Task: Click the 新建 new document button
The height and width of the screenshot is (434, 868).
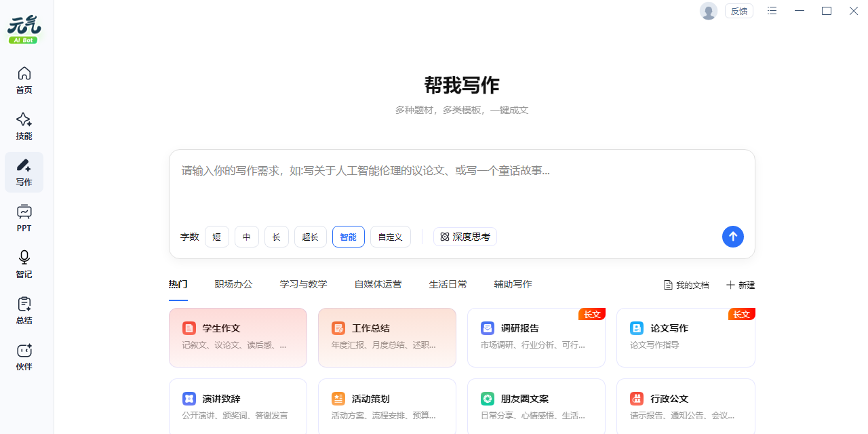Action: click(x=741, y=285)
